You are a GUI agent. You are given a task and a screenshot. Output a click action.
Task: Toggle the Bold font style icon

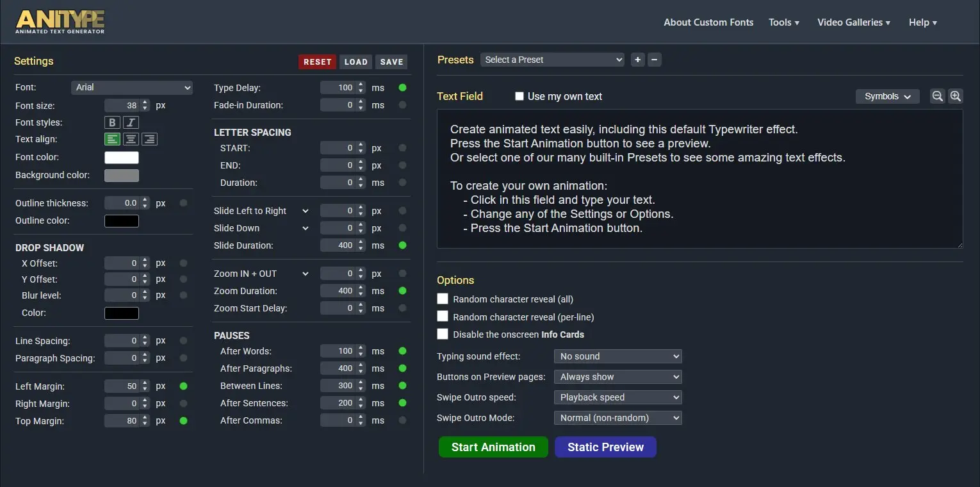pos(113,122)
